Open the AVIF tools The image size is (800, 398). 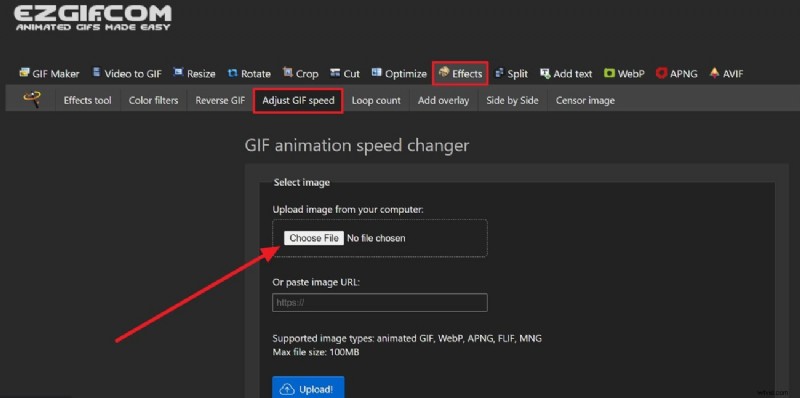(x=726, y=73)
